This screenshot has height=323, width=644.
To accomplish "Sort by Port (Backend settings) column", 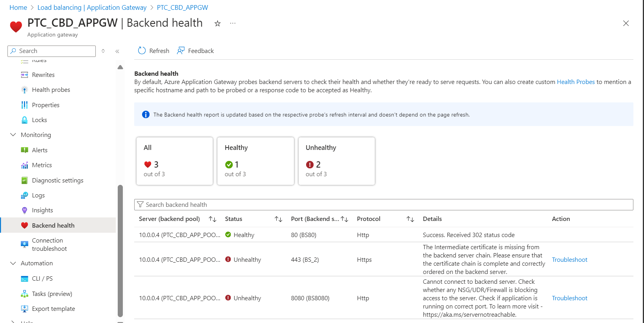I will click(x=345, y=219).
